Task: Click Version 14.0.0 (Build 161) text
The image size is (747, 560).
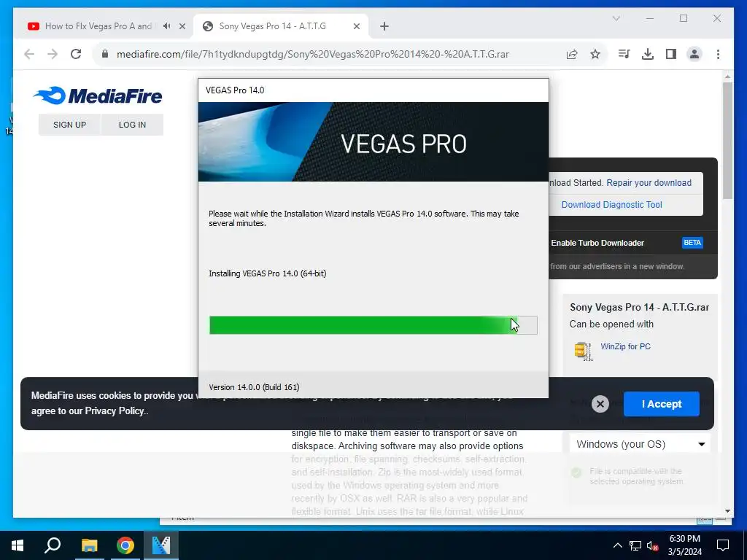Action: tap(254, 387)
